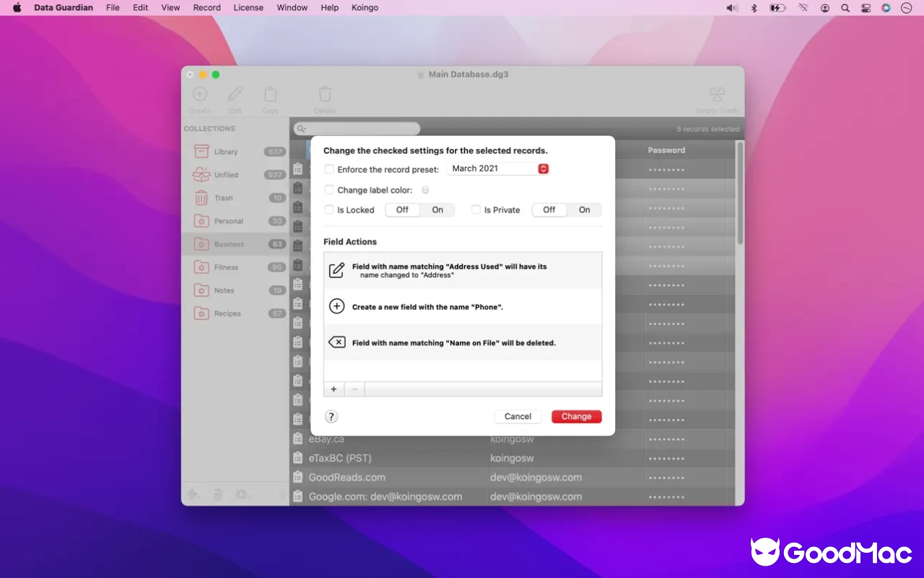924x578 pixels.
Task: Add a new field action with plus
Action: [x=334, y=389]
